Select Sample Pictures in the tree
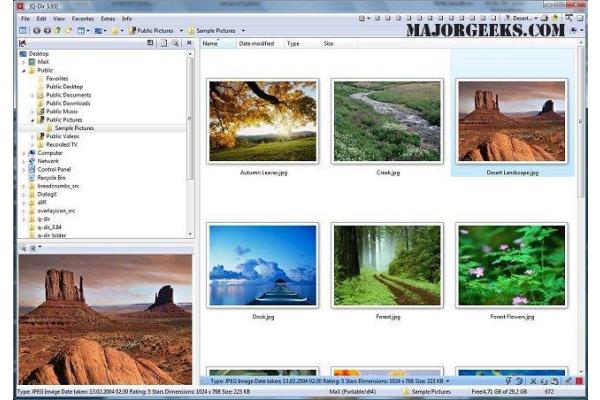This screenshot has width=600, height=400. pyautogui.click(x=74, y=128)
